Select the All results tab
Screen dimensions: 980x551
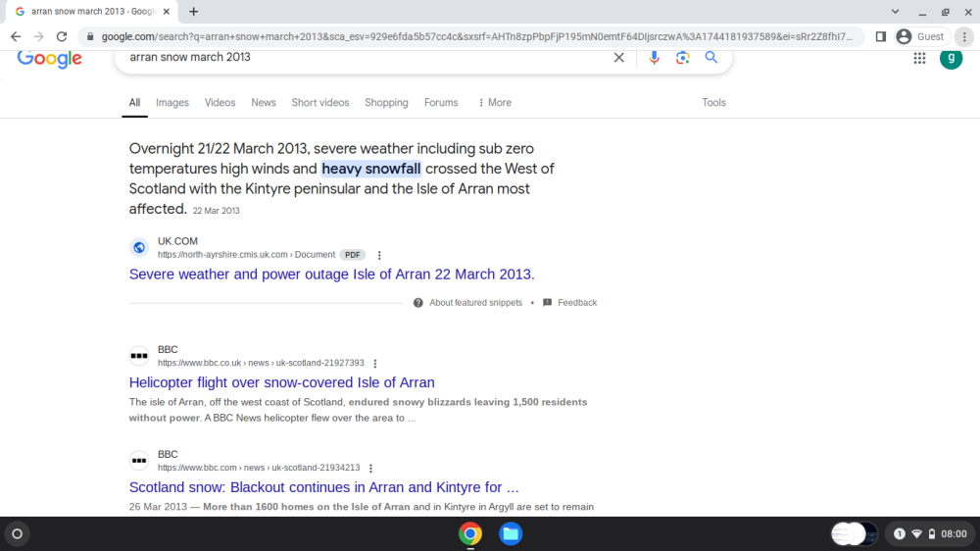point(134,103)
